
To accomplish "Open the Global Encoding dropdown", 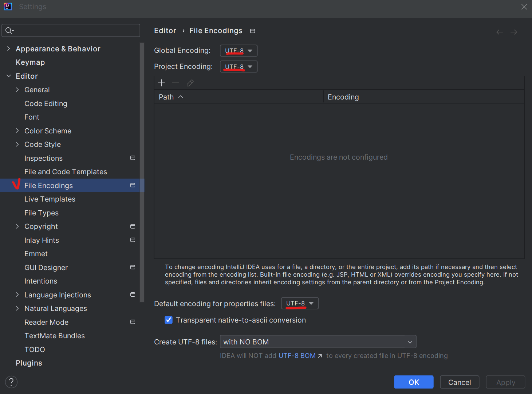I will 239,51.
